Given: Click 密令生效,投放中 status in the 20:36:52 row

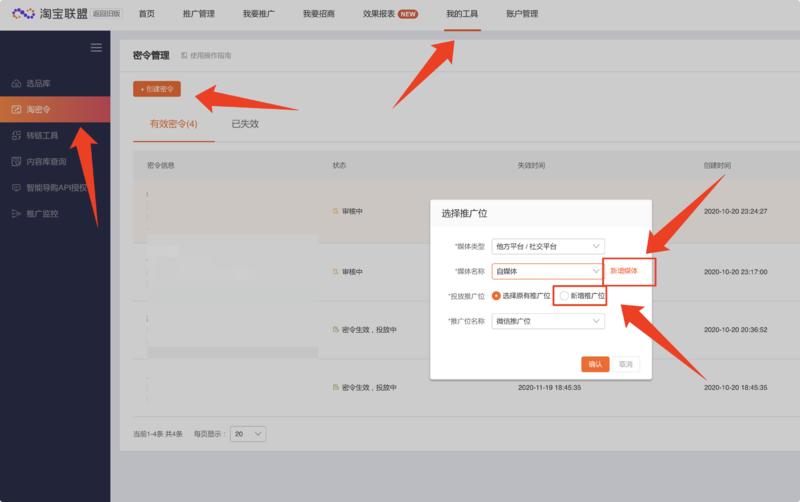Looking at the screenshot, I should tap(365, 330).
